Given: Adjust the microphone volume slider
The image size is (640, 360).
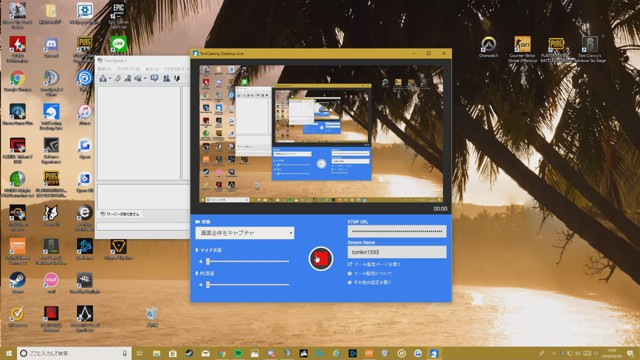Looking at the screenshot, I should click(248, 261).
